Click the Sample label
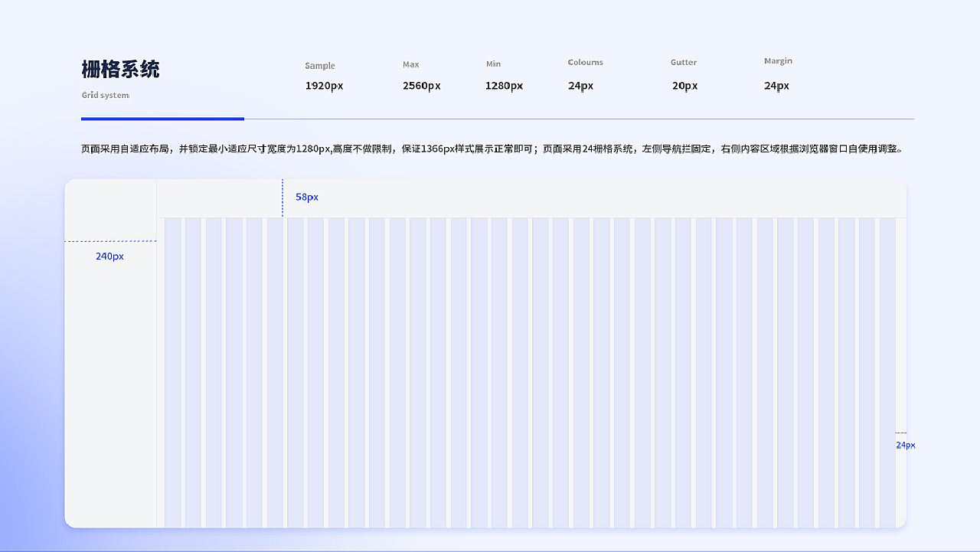The image size is (980, 552). [x=320, y=66]
